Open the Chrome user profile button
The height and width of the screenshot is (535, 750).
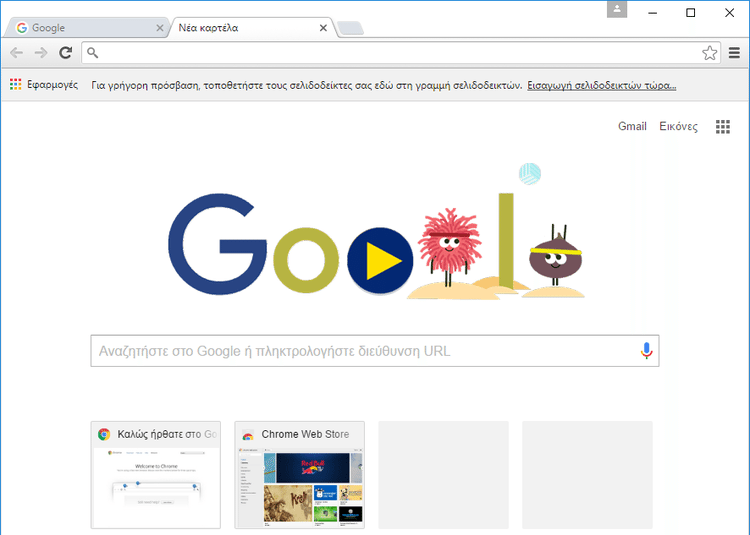click(617, 9)
